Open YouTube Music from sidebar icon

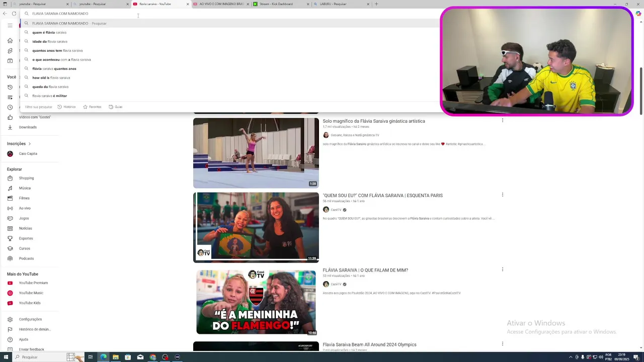(10, 293)
